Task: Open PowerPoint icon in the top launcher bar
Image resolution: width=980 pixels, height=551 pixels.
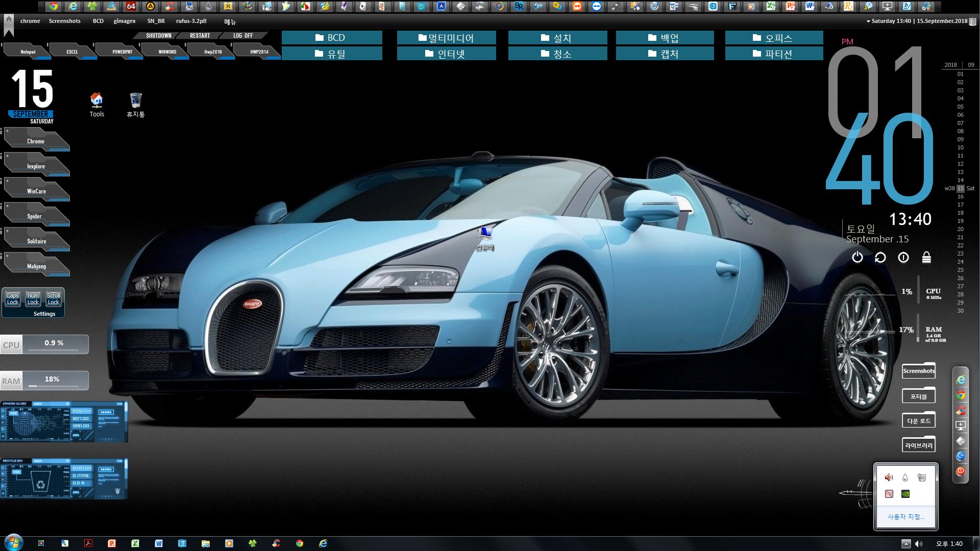Action: 791,6
